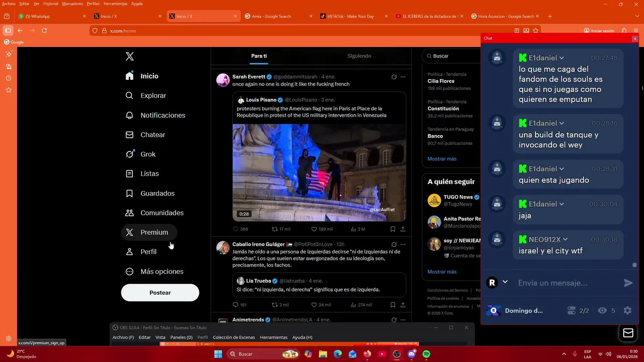Open chat settings gear icon

click(x=627, y=311)
